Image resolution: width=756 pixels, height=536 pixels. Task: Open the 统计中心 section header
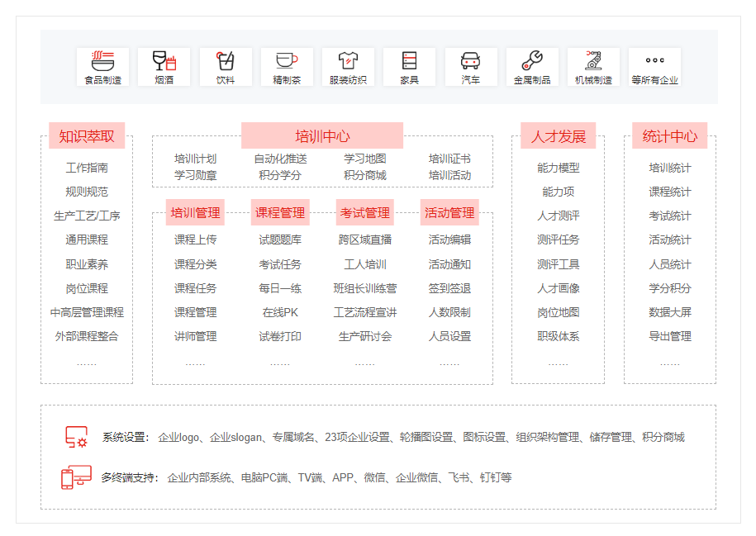[670, 136]
